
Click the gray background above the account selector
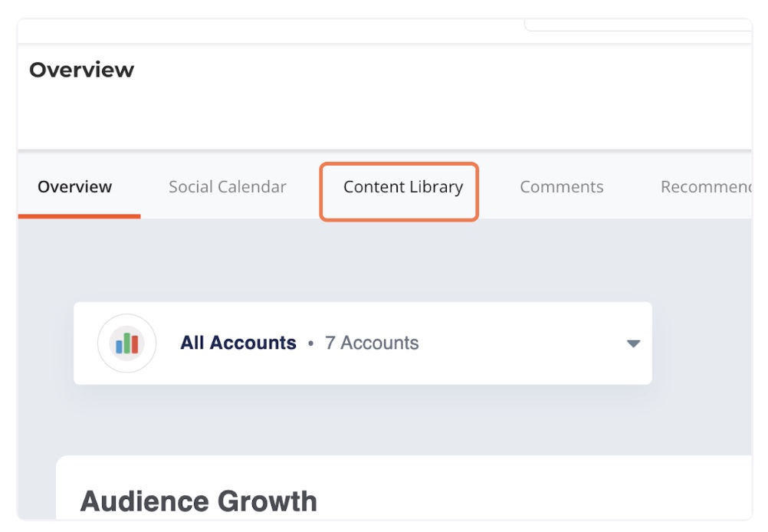coord(383,261)
